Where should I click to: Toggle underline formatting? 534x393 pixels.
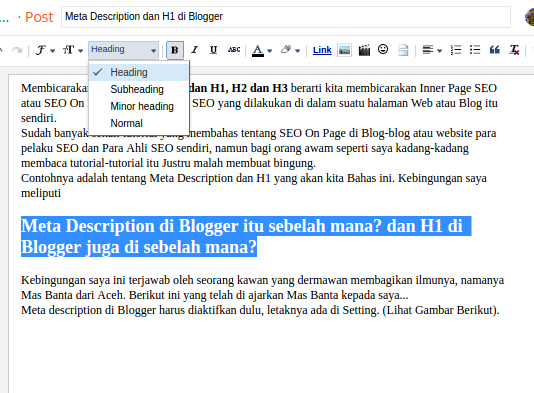click(x=214, y=50)
